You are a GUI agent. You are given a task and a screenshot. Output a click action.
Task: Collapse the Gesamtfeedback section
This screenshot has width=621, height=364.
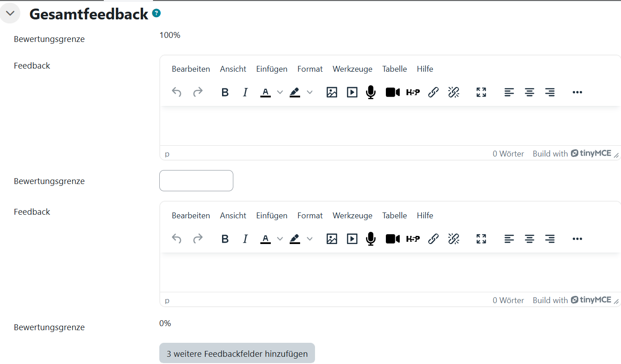10,13
